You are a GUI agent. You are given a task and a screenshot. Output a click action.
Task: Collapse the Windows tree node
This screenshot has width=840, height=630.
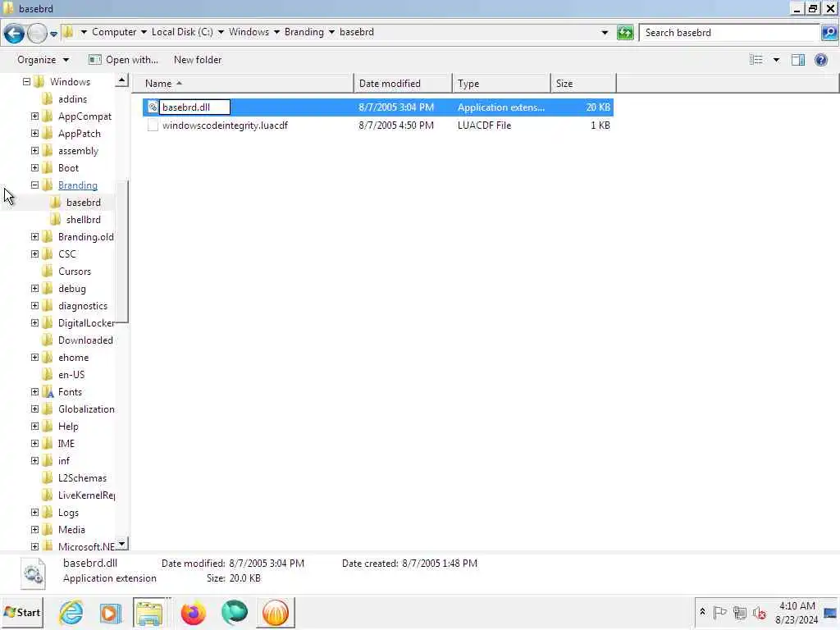(x=26, y=82)
